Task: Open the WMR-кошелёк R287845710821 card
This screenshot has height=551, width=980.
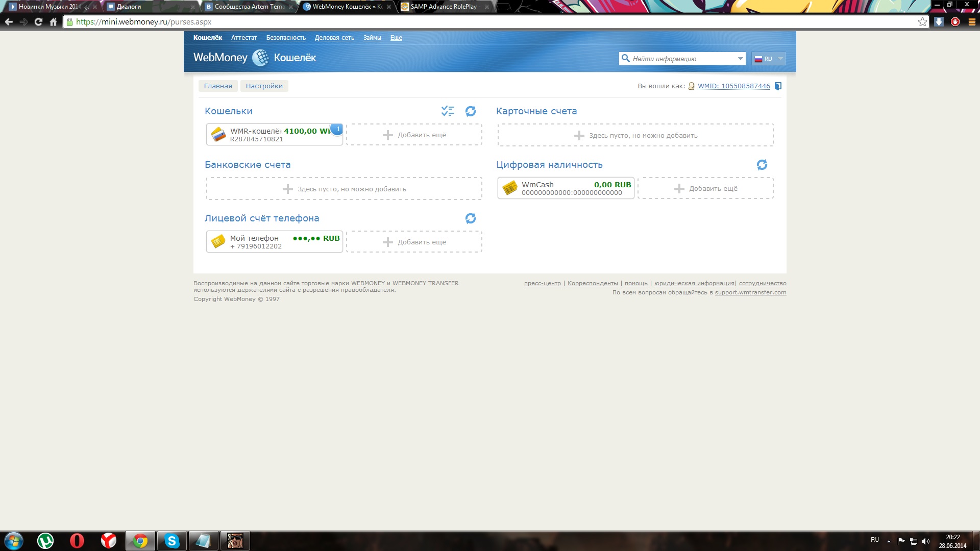Action: pyautogui.click(x=275, y=135)
